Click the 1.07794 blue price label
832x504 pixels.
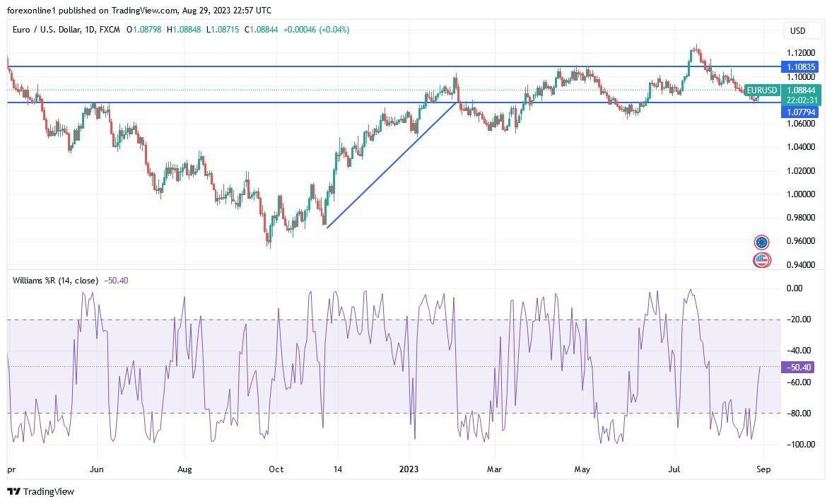[802, 112]
